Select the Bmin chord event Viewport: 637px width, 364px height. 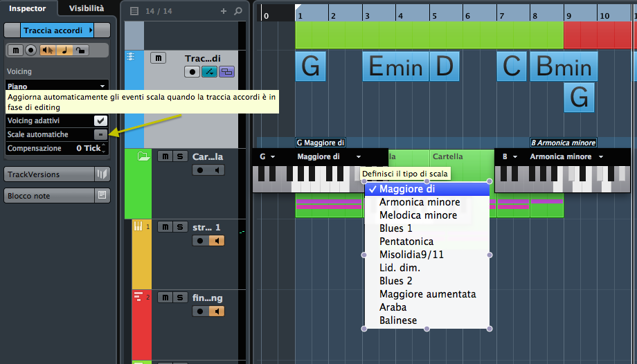coord(564,66)
